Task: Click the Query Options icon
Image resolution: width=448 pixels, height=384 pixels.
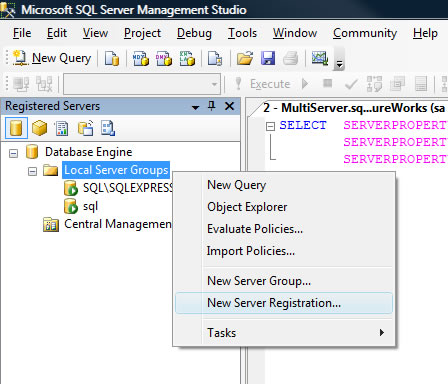Action: (x=397, y=84)
